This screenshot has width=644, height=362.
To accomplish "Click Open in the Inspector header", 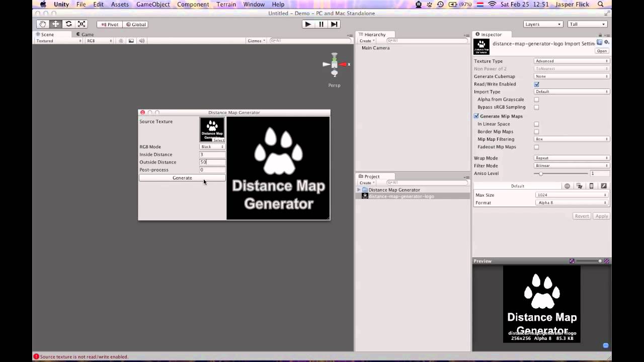I will tap(602, 51).
